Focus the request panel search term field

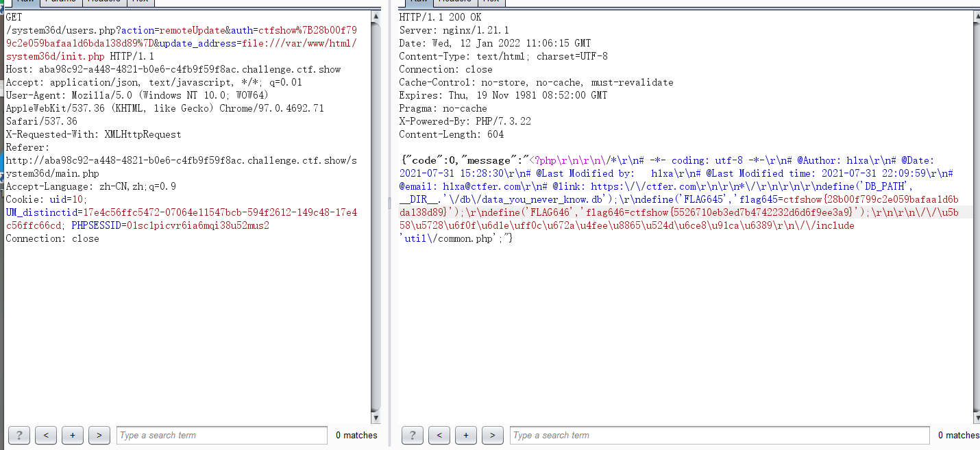(222, 435)
